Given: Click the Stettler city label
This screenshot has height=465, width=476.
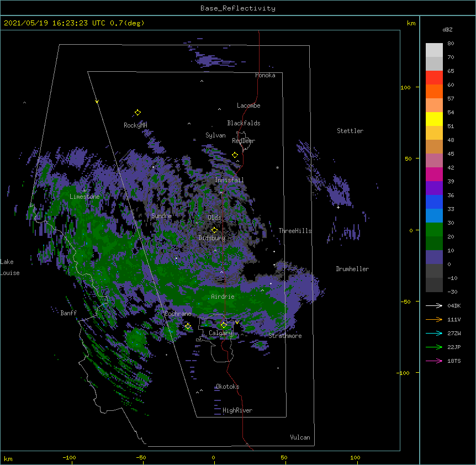Looking at the screenshot, I should [350, 131].
